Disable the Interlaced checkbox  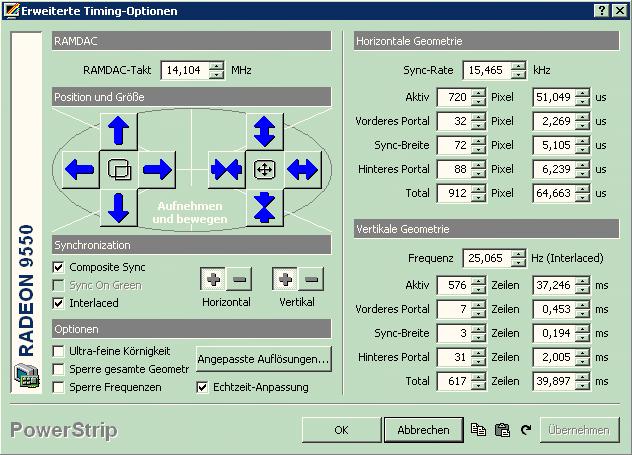point(59,303)
